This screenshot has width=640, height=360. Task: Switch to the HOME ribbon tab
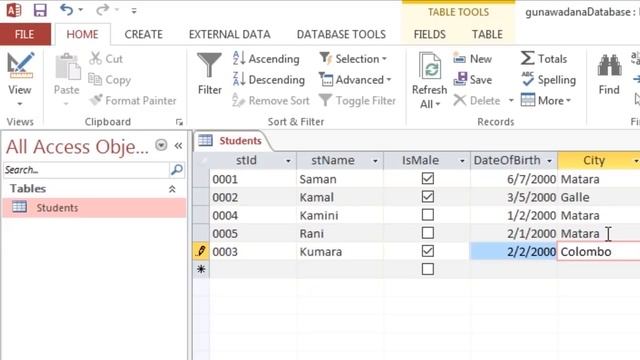82,34
